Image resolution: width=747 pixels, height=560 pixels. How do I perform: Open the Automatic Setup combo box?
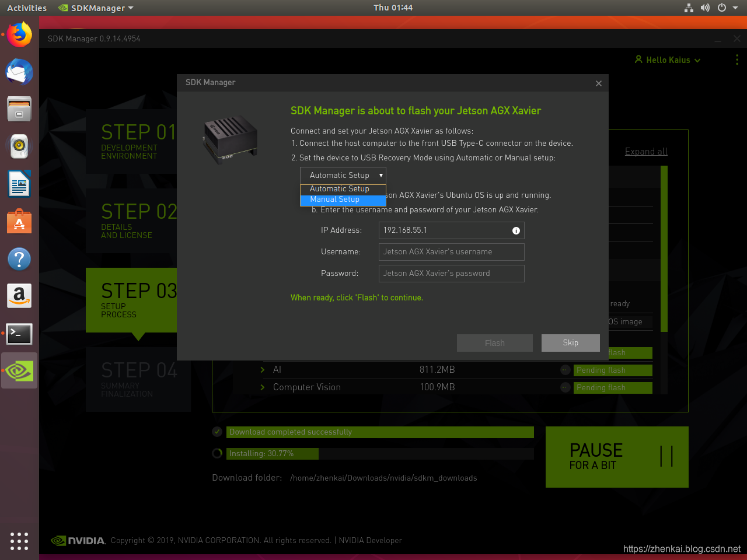(x=343, y=175)
